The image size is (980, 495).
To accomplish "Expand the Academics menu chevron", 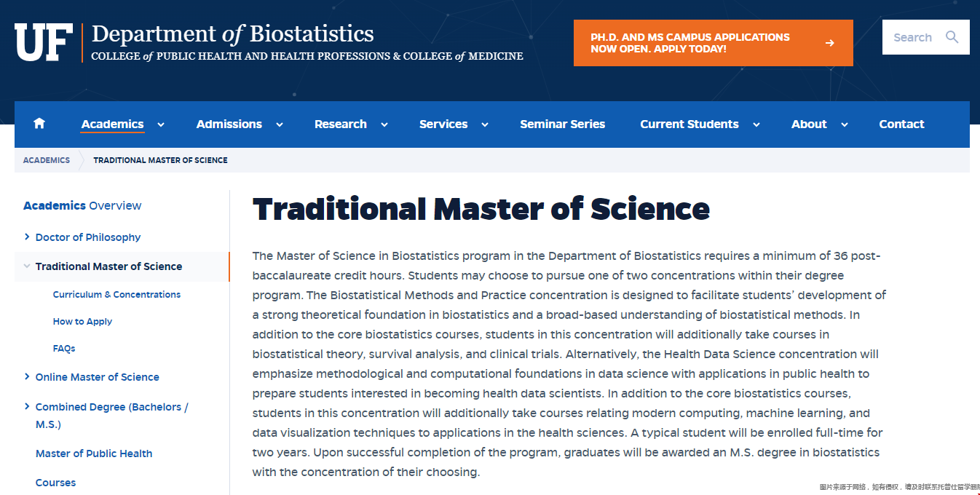I will [161, 124].
